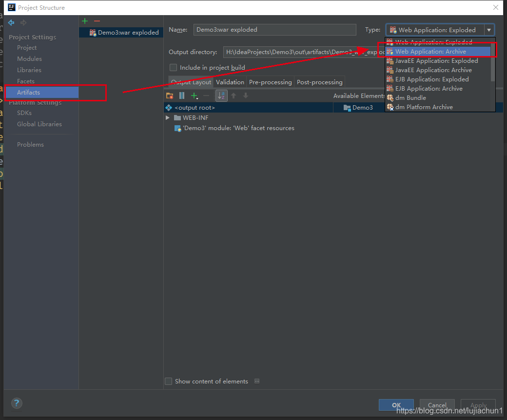This screenshot has height=420, width=507.
Task: Click the Apply button
Action: point(478,405)
